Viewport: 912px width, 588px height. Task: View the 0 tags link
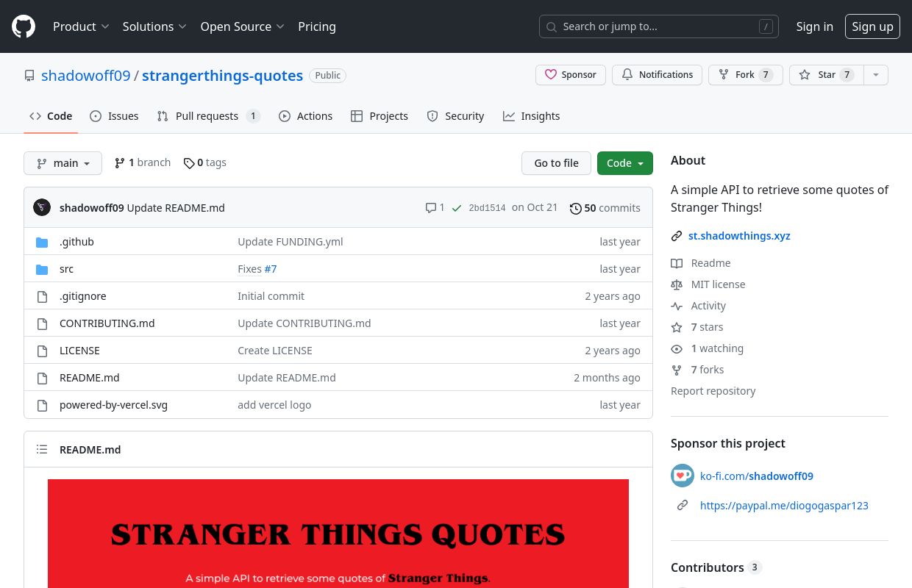pos(204,162)
